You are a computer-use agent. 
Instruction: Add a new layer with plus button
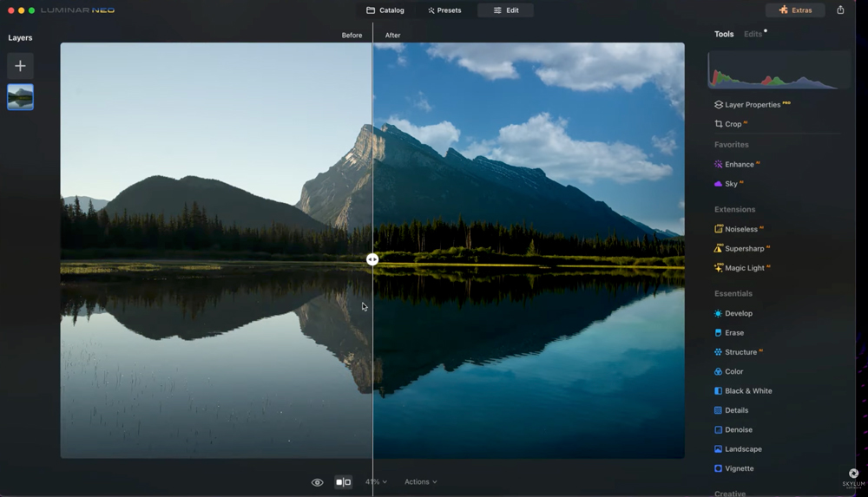[x=20, y=66]
